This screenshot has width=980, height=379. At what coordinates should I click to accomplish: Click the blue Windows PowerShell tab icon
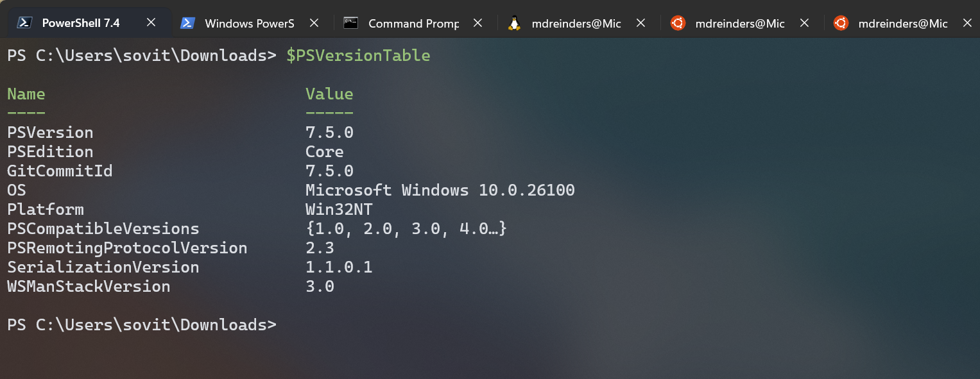(x=187, y=23)
